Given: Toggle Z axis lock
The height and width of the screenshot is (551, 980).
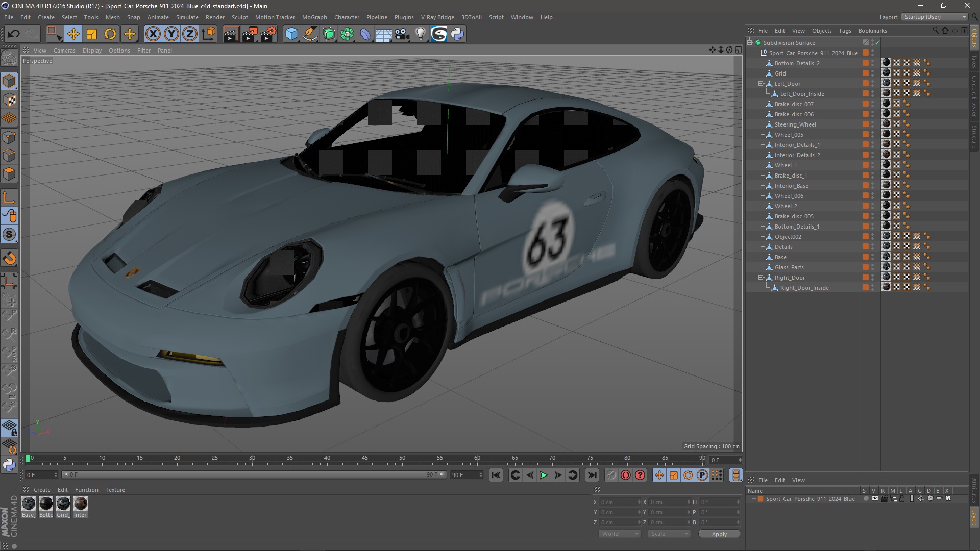Looking at the screenshot, I should click(190, 34).
